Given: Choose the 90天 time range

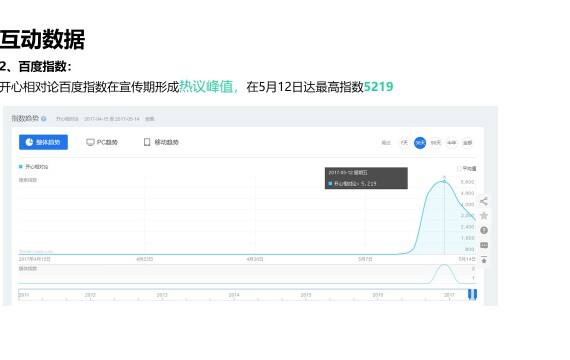Looking at the screenshot, I should click(x=435, y=143).
